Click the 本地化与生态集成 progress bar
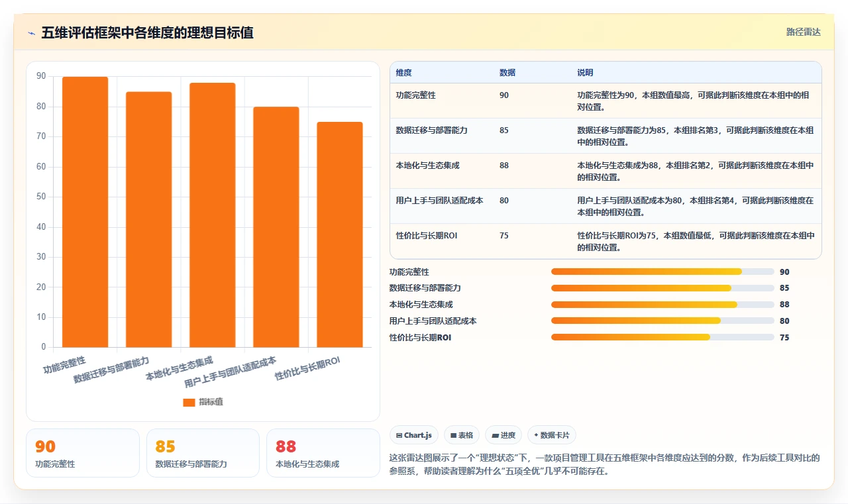This screenshot has height=504, width=848. [x=662, y=305]
